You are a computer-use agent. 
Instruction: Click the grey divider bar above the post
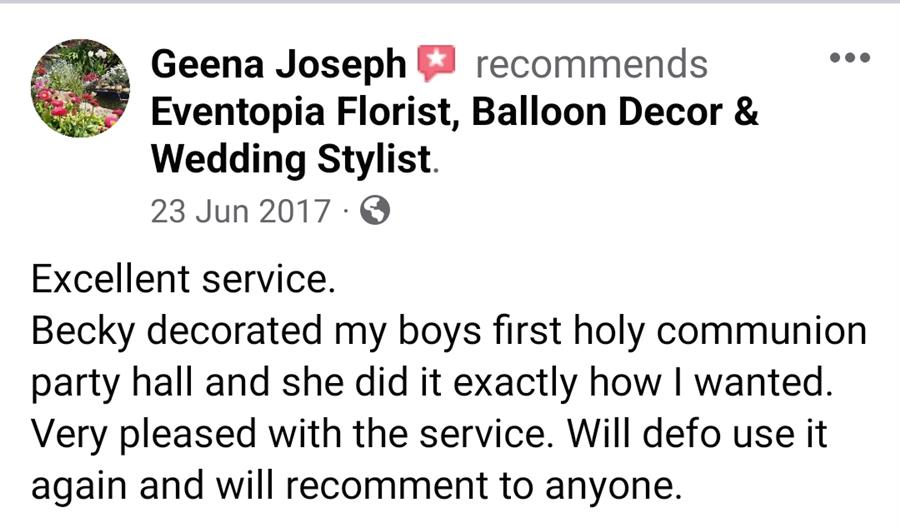(x=450, y=2)
